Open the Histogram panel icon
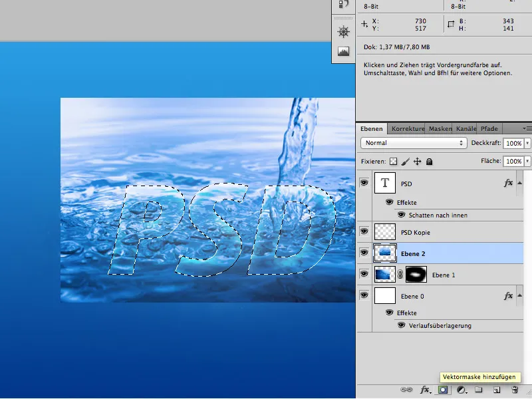This screenshot has width=532, height=399. pyautogui.click(x=343, y=51)
